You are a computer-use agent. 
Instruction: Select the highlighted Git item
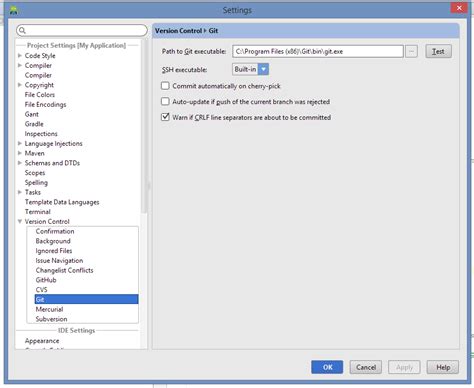tap(86, 299)
